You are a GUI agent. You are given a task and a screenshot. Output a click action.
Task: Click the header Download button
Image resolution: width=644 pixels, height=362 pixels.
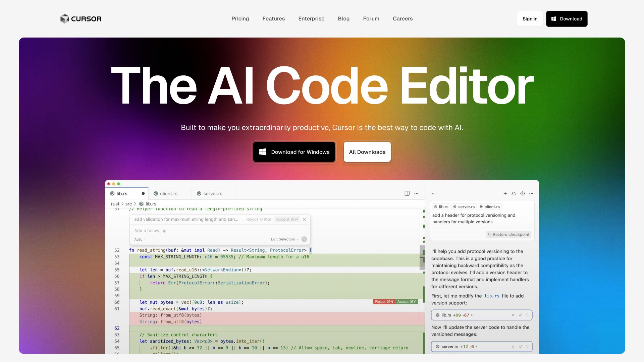tap(567, 19)
